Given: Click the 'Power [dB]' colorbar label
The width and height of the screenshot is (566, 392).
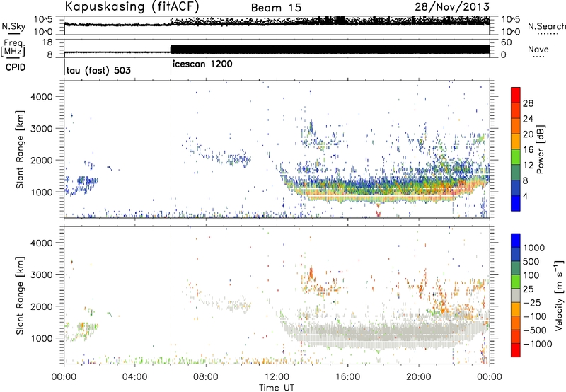Looking at the screenshot, I should (x=541, y=149).
